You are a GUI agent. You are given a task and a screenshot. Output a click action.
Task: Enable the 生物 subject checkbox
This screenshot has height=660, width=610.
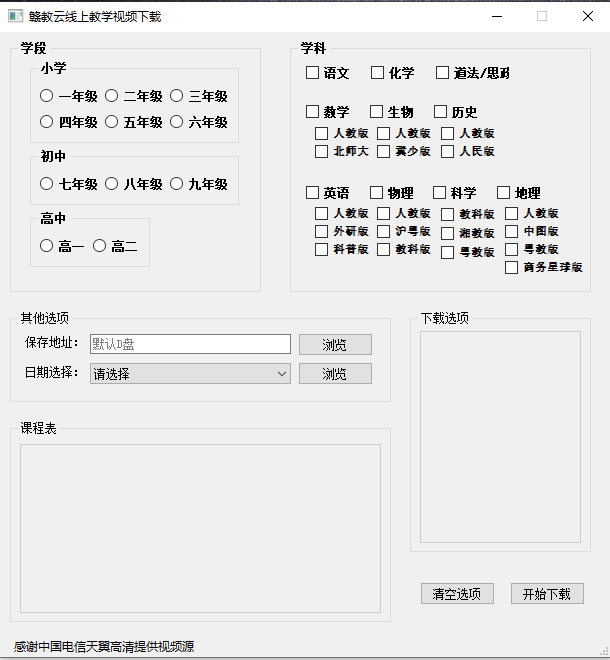tap(376, 112)
